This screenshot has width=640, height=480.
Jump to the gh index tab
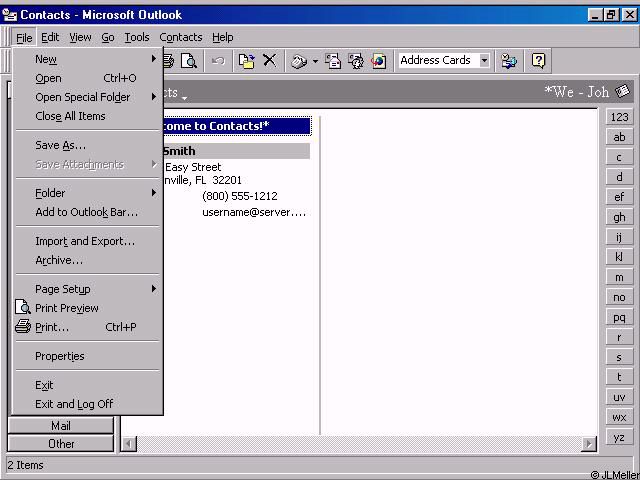point(619,217)
